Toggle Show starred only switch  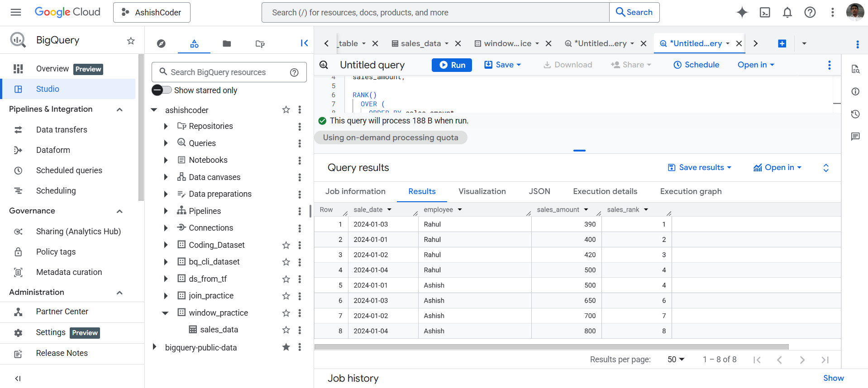point(162,90)
